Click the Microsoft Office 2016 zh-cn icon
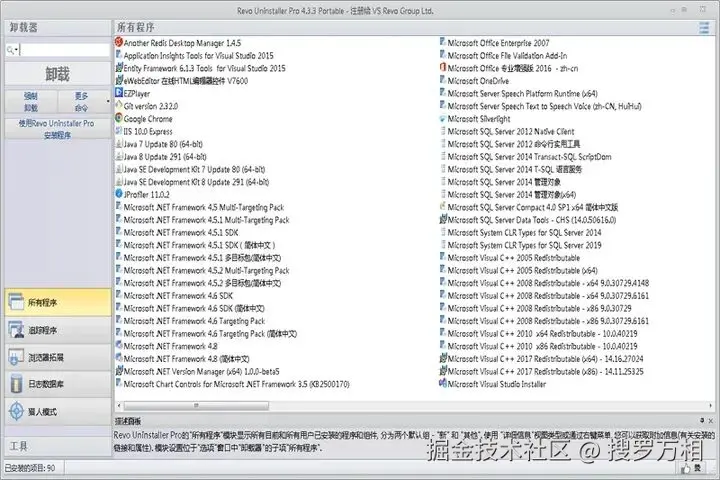 [x=443, y=68]
